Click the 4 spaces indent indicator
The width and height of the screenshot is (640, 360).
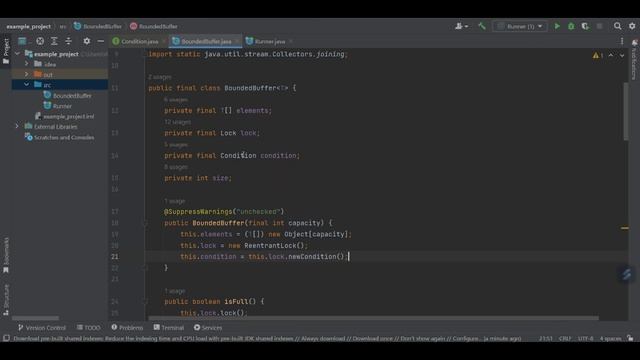(610, 338)
